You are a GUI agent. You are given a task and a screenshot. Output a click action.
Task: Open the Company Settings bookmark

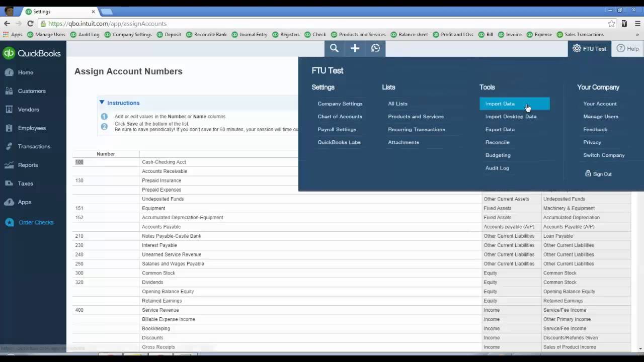click(128, 35)
